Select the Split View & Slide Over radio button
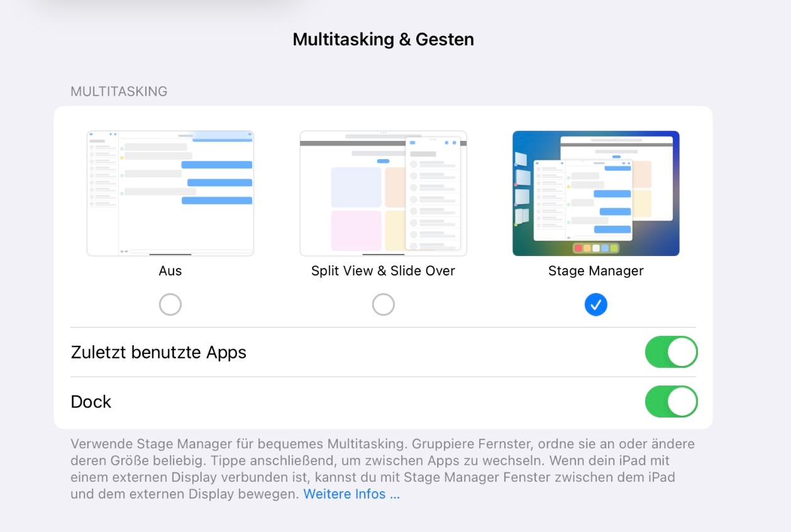The width and height of the screenshot is (791, 532). (383, 305)
